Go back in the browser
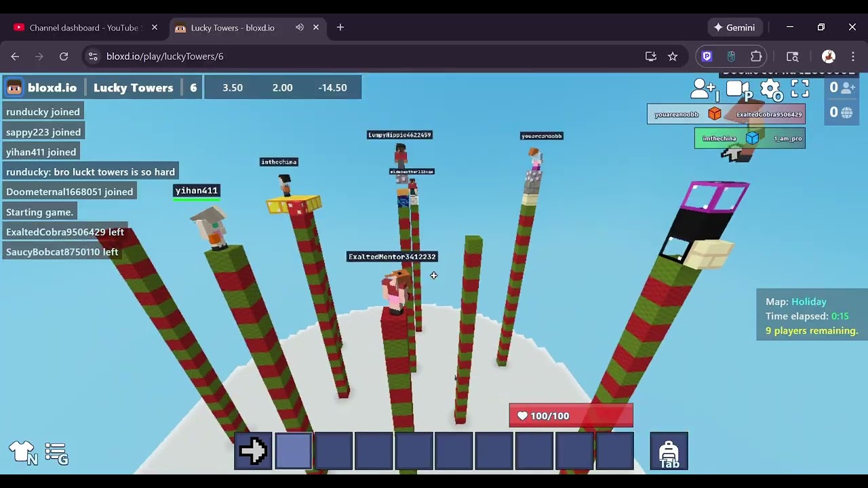Viewport: 868px width, 488px height. (15, 56)
